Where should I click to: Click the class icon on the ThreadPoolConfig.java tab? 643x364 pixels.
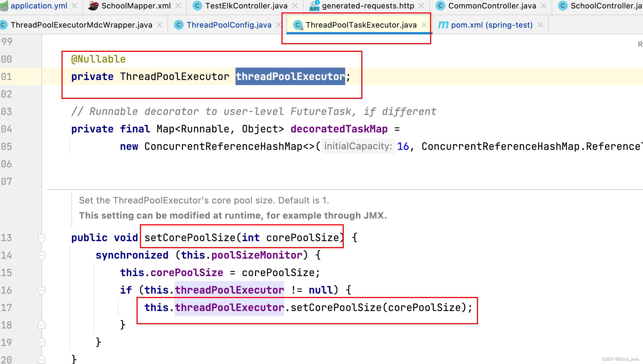coord(179,25)
